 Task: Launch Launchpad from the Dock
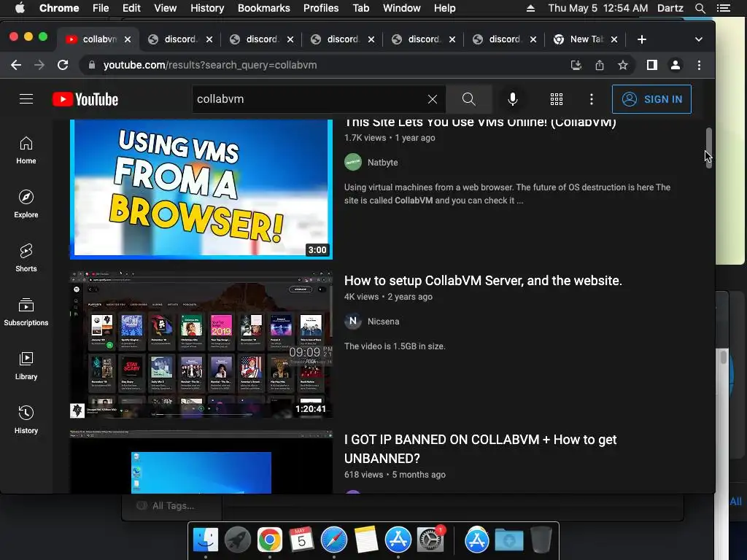(x=237, y=540)
